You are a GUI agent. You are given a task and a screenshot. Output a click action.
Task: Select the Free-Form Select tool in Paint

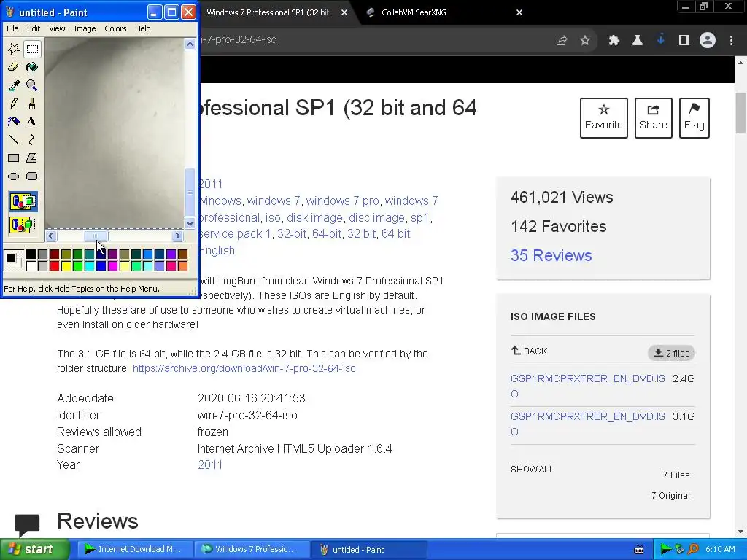point(14,49)
